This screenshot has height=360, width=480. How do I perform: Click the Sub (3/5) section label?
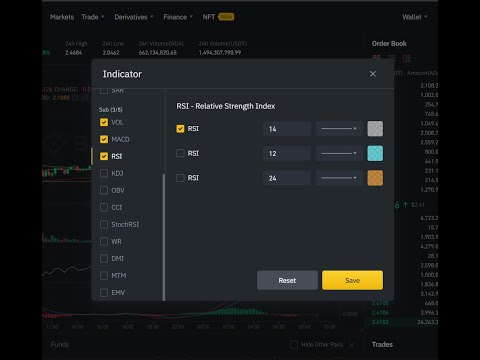coord(111,109)
